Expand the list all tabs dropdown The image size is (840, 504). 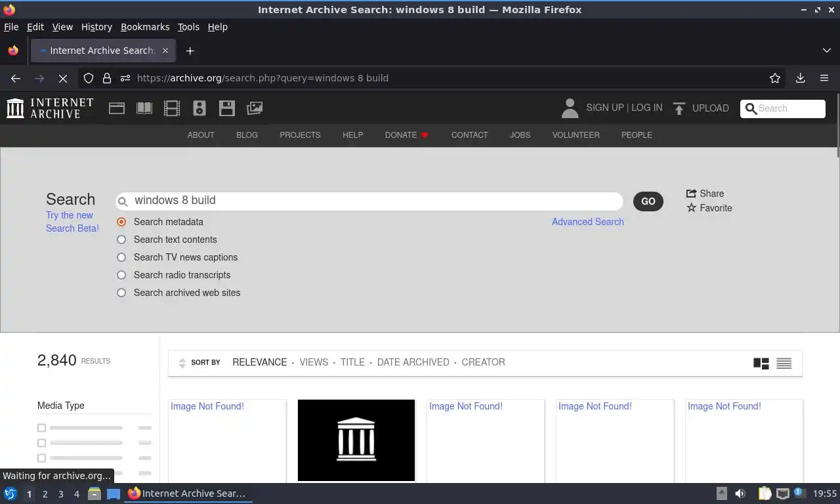point(826,51)
